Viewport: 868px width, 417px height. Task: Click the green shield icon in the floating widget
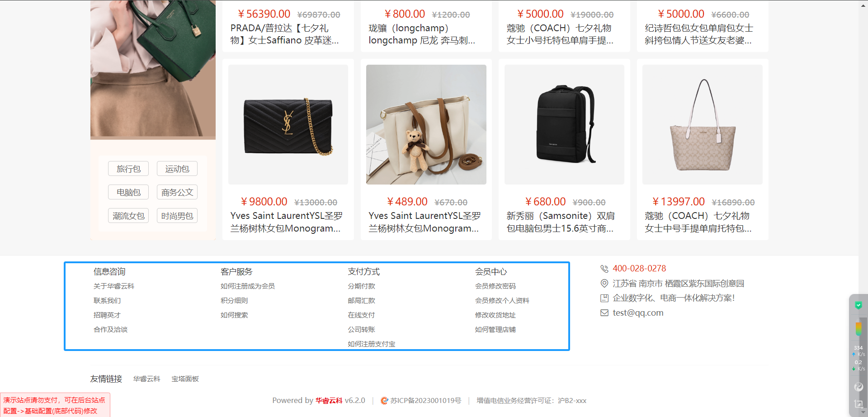point(858,305)
